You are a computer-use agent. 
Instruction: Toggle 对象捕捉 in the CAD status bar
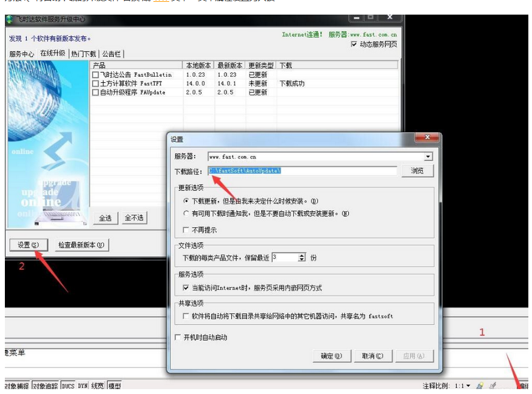coord(17,386)
